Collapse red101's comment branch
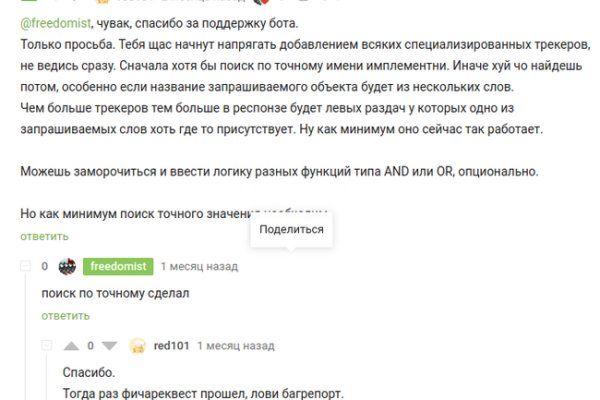Screen dimensions: 600x400 47,346
